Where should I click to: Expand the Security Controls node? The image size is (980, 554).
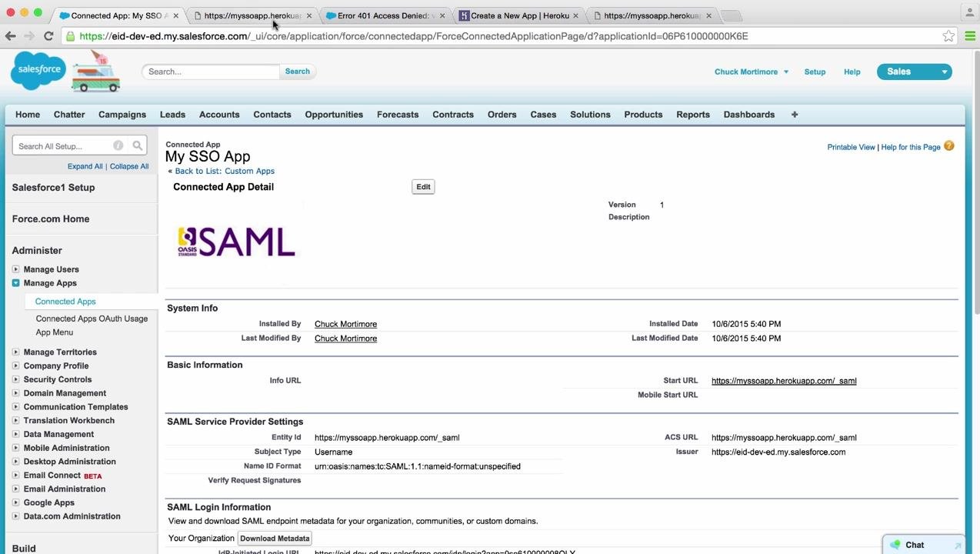pyautogui.click(x=15, y=379)
